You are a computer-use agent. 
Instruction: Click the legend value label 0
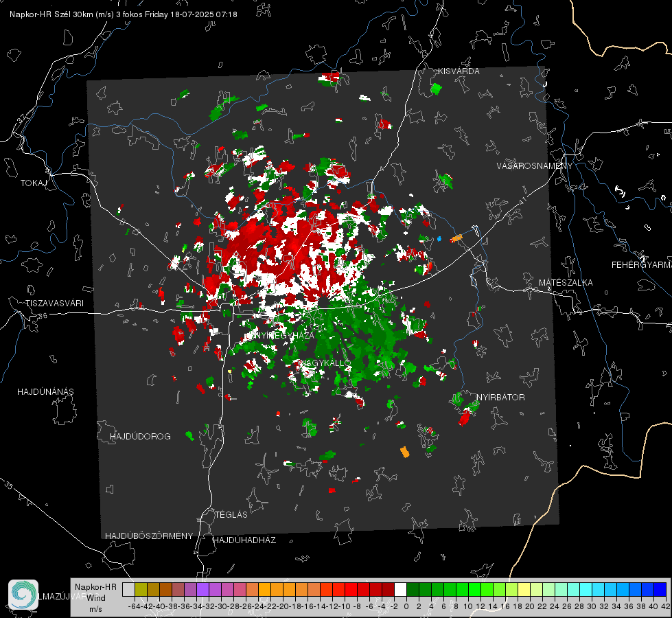pyautogui.click(x=406, y=606)
